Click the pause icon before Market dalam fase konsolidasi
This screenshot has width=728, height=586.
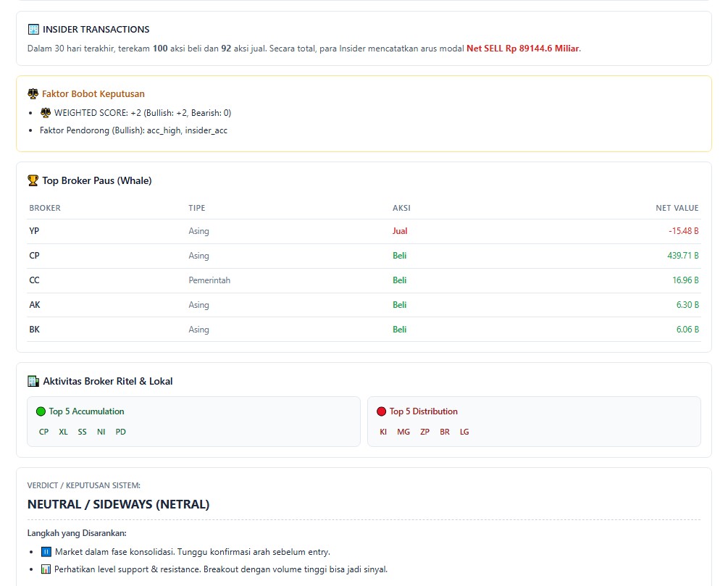point(46,552)
